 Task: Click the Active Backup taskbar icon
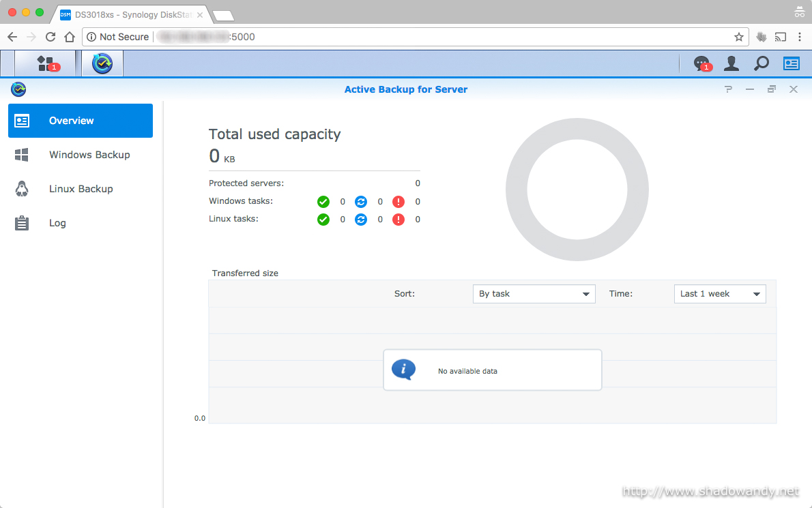102,63
